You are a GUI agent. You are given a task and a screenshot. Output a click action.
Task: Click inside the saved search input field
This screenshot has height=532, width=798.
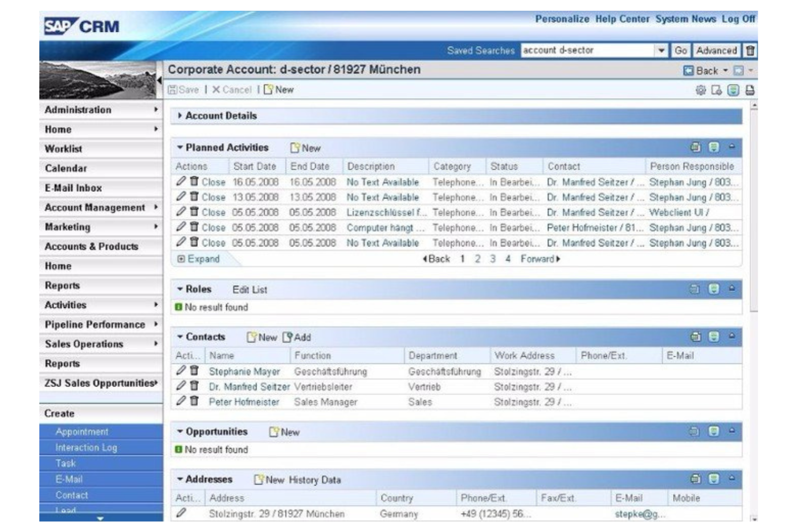click(582, 49)
